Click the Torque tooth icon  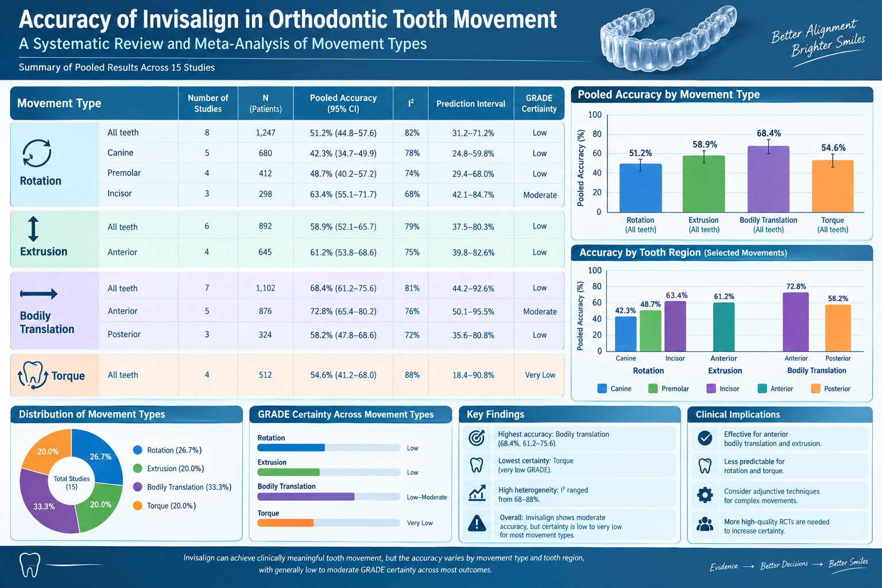33,375
